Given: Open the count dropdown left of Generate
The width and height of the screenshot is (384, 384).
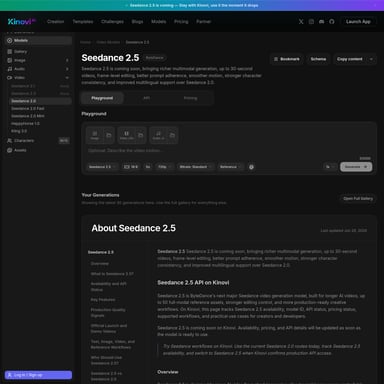Looking at the screenshot, I should click(x=330, y=167).
